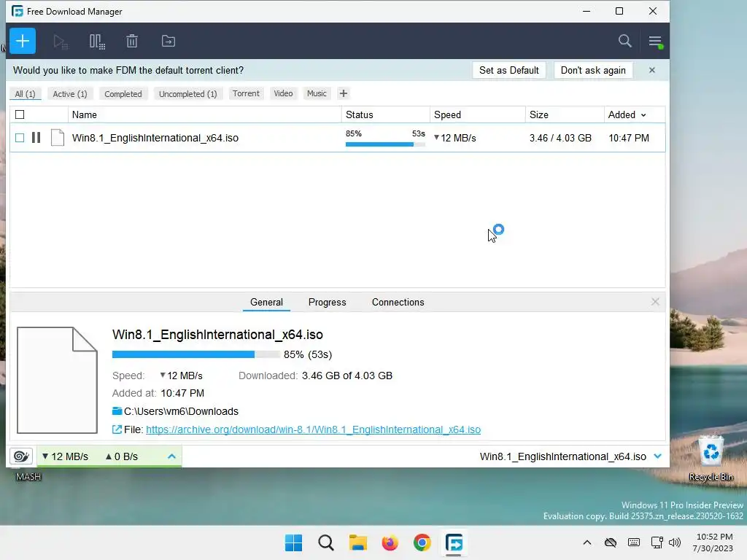Viewport: 747px width, 560px height.
Task: Expand the speed panel chevron
Action: [x=171, y=456]
